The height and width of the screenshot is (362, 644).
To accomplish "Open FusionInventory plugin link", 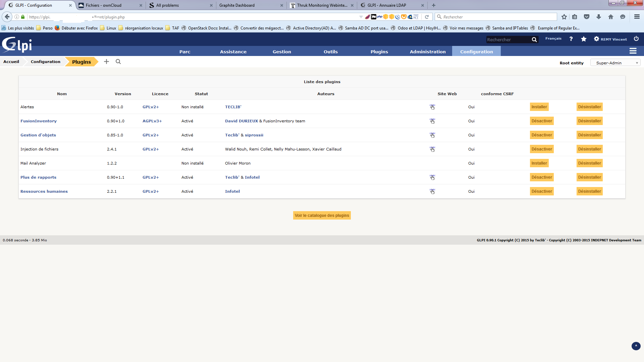I will click(39, 121).
